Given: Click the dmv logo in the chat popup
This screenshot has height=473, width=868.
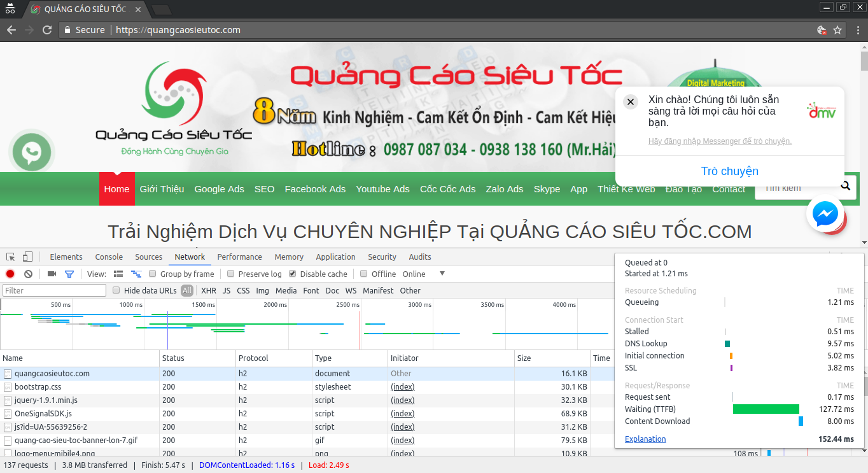Looking at the screenshot, I should [x=822, y=111].
